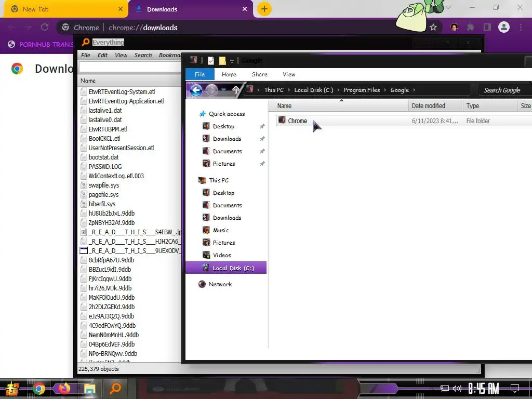Open a new Chrome tab with plus button
The width and height of the screenshot is (532, 399).
click(x=264, y=9)
